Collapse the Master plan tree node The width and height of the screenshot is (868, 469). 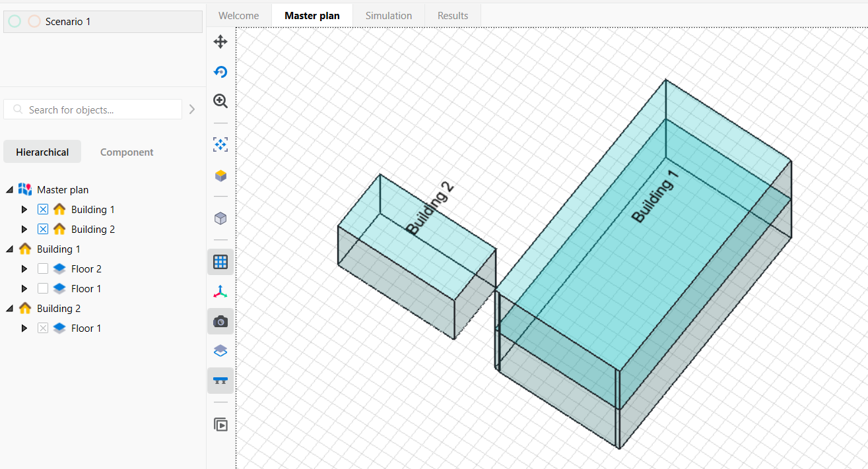tap(9, 190)
